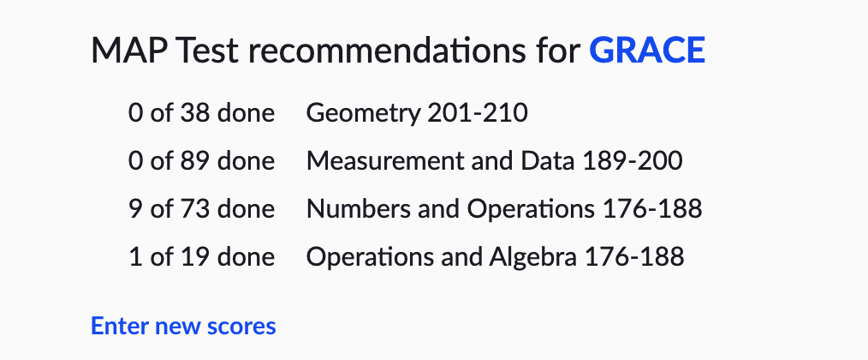Click the 9 of 73 done progress
The image size is (868, 360).
click(201, 208)
